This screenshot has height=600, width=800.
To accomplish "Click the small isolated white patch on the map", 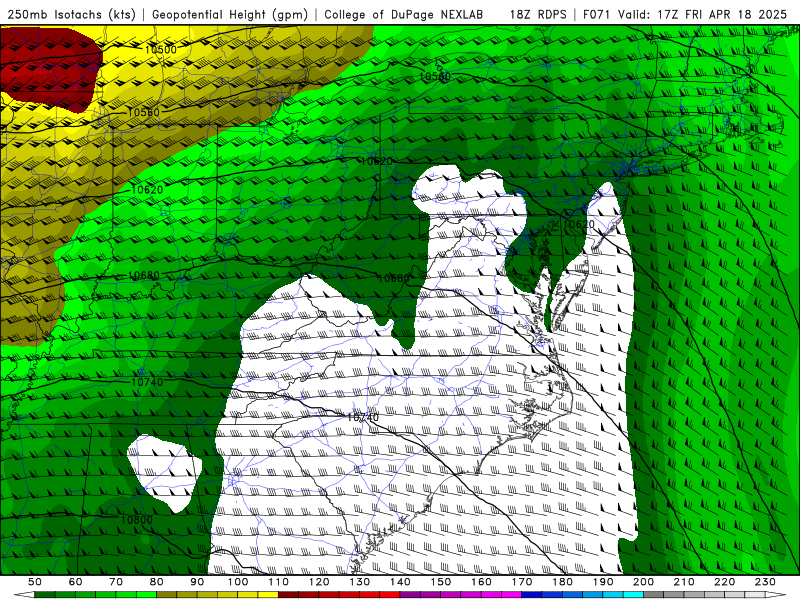I will (x=163, y=472).
